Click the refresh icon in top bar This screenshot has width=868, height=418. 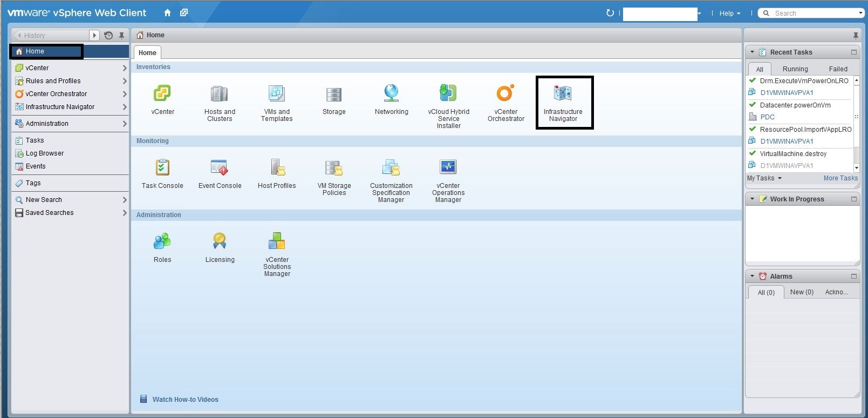pos(610,13)
